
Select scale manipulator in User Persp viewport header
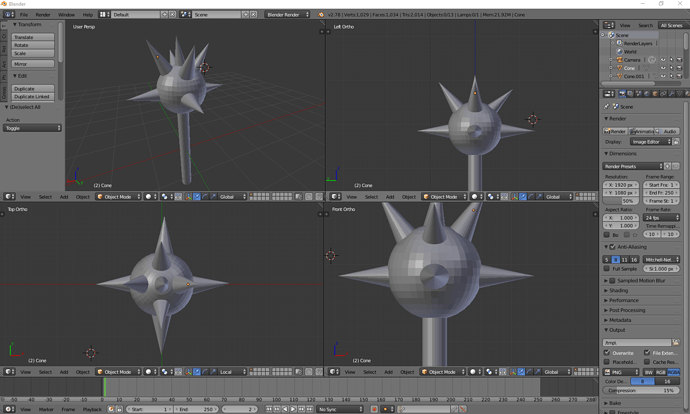tap(213, 197)
